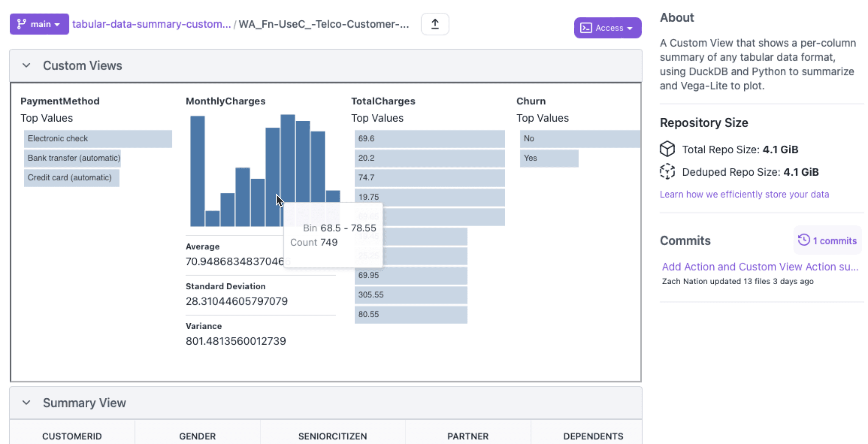
Task: Open the main branch dropdown
Action: (39, 24)
